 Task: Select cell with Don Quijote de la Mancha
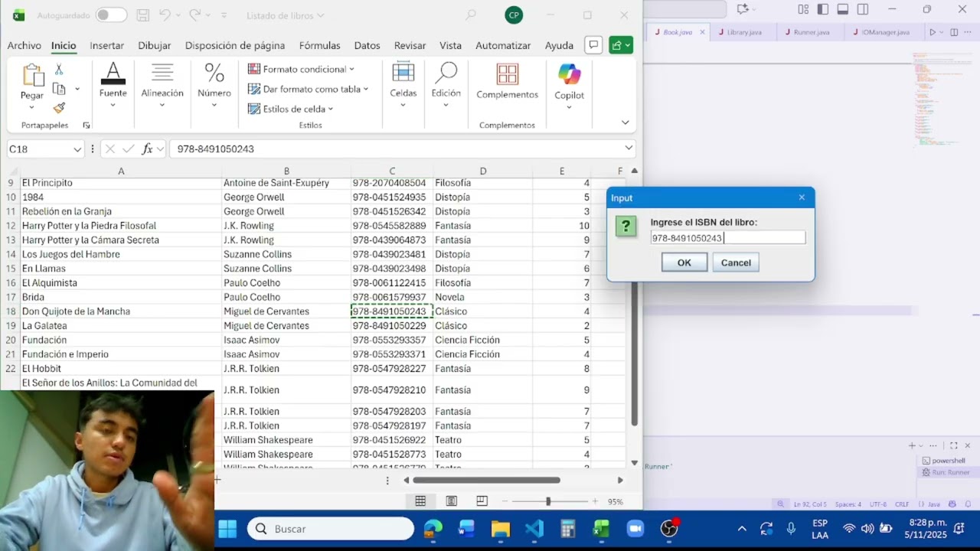pos(120,311)
